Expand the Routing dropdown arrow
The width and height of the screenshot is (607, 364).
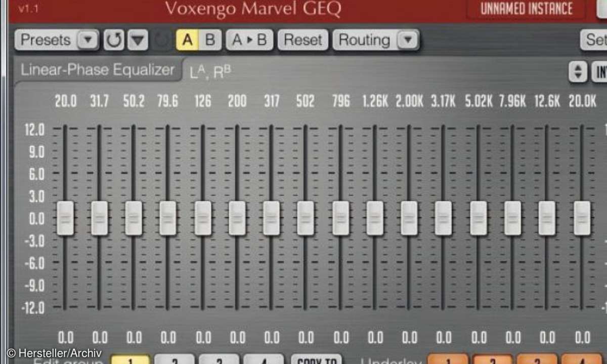tap(408, 40)
